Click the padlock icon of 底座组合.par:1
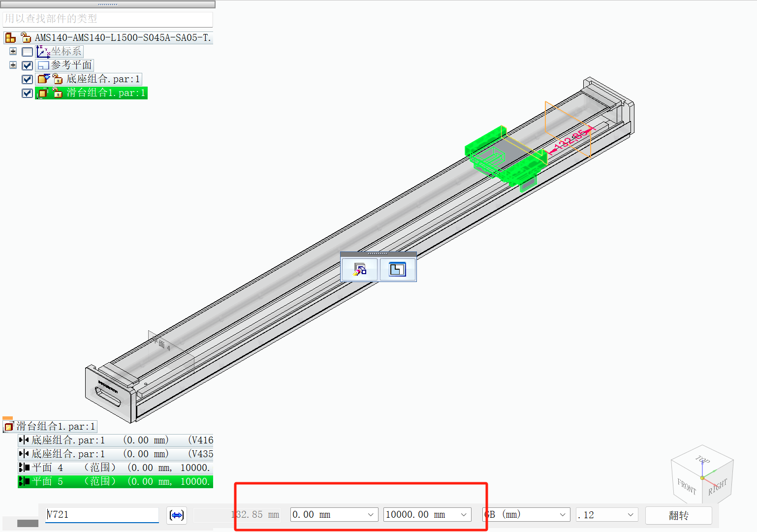 (x=58, y=79)
